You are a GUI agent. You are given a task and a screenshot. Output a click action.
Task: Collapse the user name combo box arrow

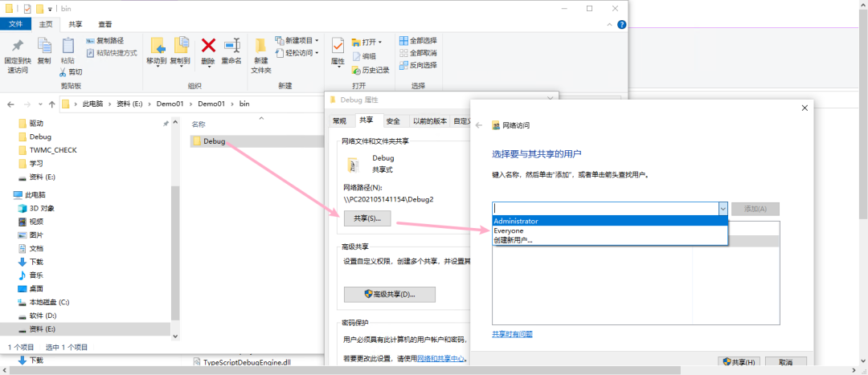(722, 209)
